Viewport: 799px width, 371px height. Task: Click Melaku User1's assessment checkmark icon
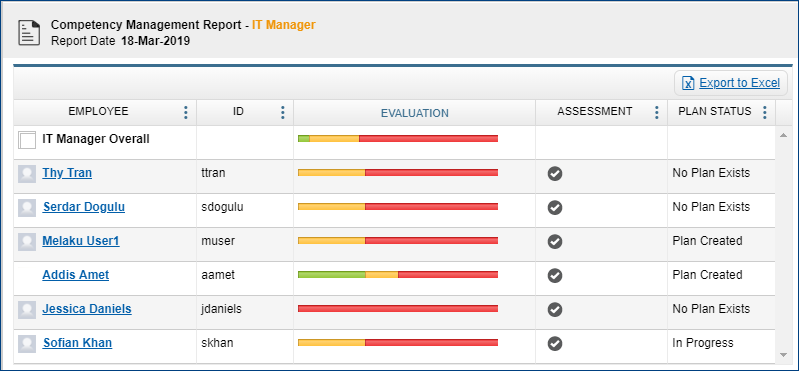click(555, 242)
